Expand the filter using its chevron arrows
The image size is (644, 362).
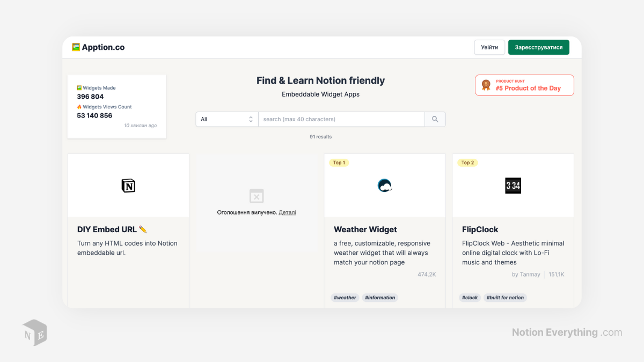click(250, 119)
